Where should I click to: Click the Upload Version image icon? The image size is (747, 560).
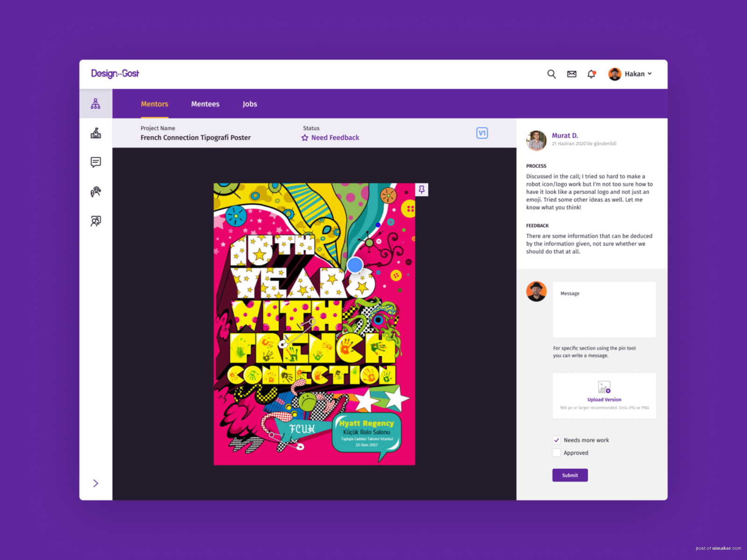click(604, 387)
